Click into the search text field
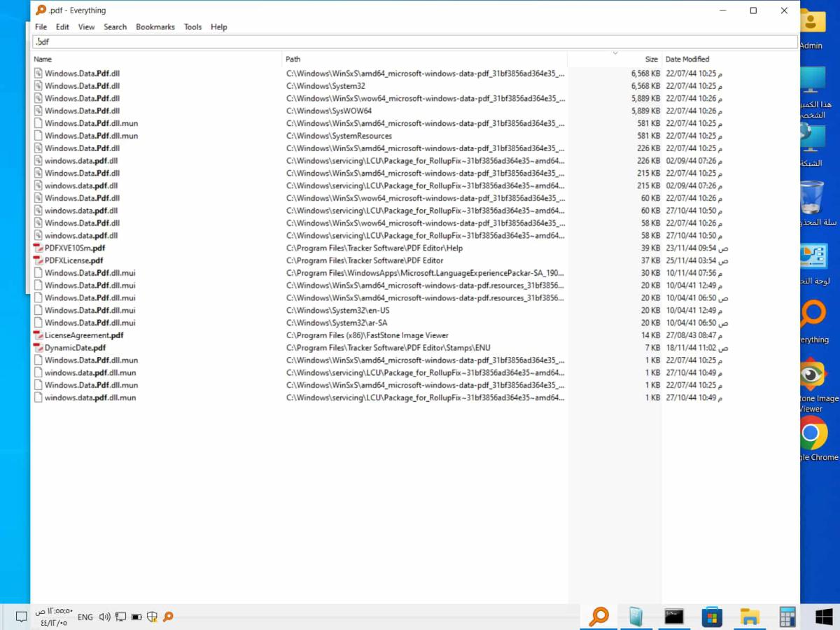The width and height of the screenshot is (840, 630). point(413,42)
